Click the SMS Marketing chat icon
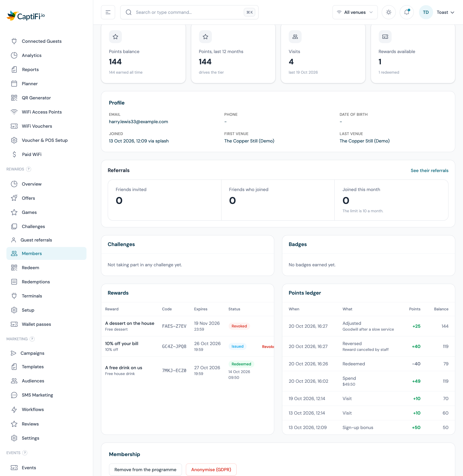Image resolution: width=463 pixels, height=476 pixels. click(14, 395)
